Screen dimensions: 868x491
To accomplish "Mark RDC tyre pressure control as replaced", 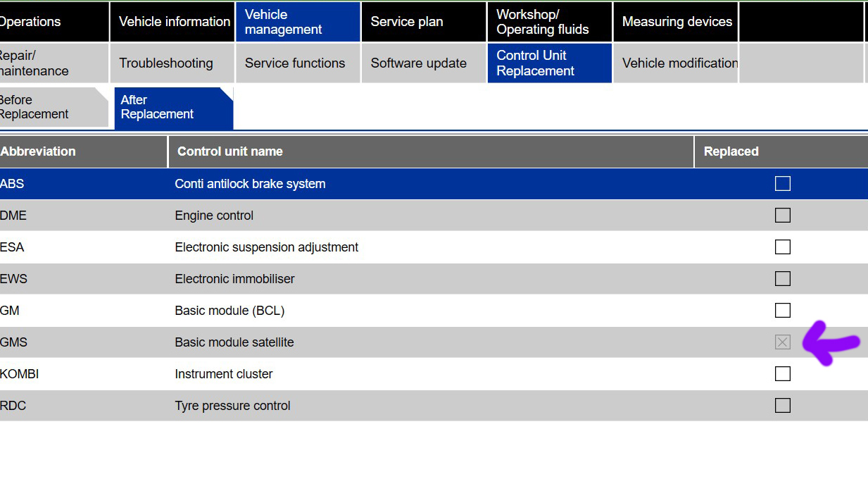I will [782, 406].
